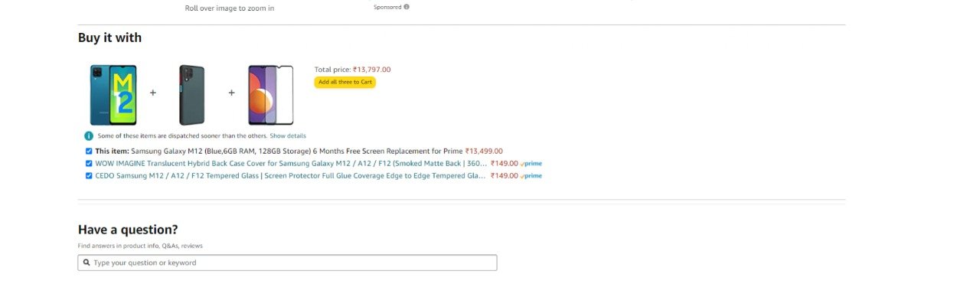The image size is (980, 284).
Task: Focus the 'Type your question or keyword' field
Action: [287, 263]
